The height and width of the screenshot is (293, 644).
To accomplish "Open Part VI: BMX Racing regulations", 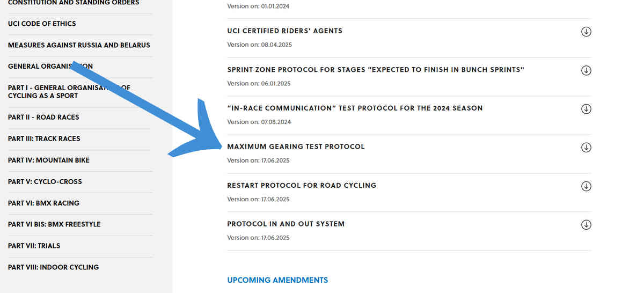I will coord(43,203).
